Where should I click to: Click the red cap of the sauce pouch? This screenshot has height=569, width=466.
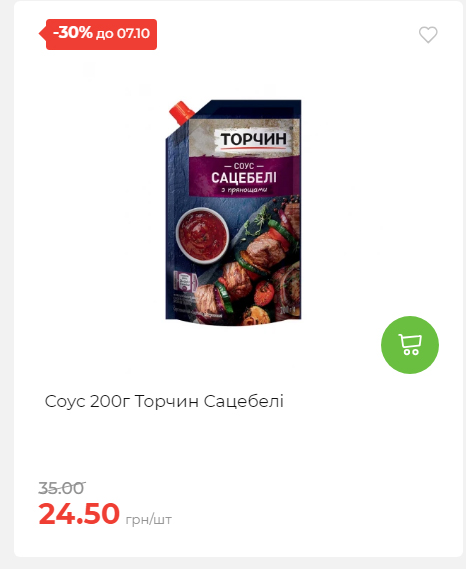(181, 112)
